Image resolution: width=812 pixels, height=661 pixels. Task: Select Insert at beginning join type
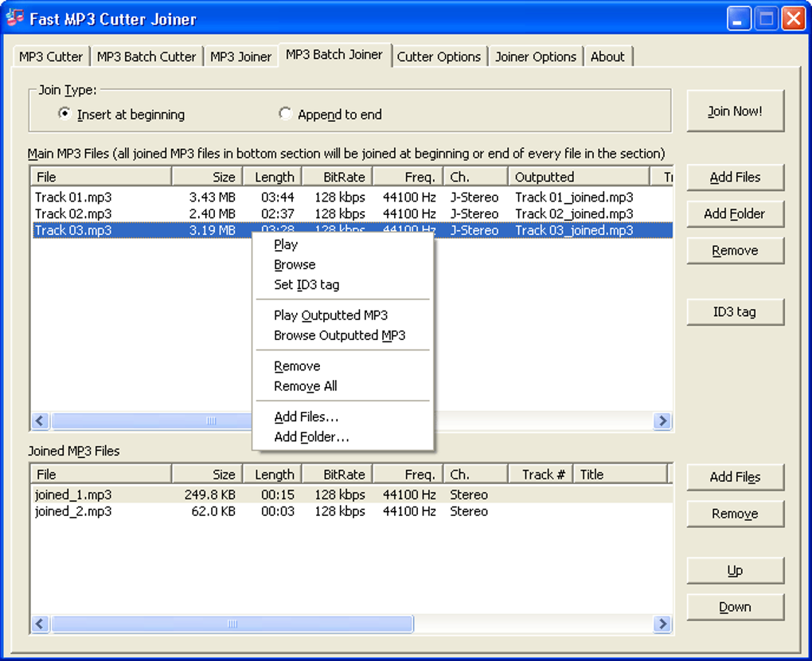pos(65,114)
